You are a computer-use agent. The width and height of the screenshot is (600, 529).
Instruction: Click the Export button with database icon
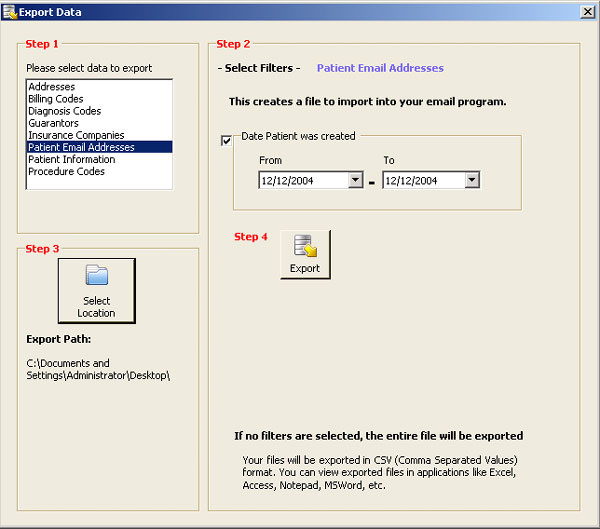(x=305, y=254)
